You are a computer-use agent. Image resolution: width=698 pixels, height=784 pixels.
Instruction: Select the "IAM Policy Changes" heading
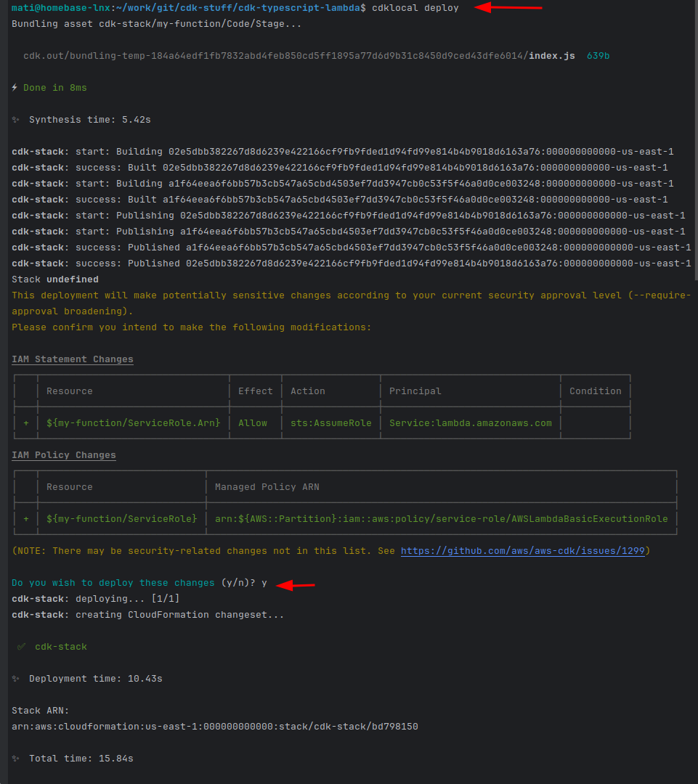(x=63, y=455)
